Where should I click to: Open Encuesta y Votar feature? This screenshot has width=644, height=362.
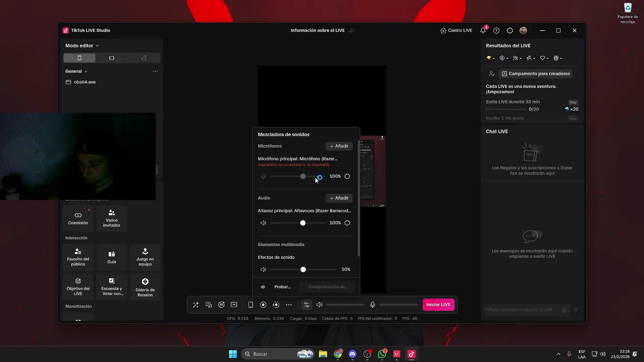(112, 287)
